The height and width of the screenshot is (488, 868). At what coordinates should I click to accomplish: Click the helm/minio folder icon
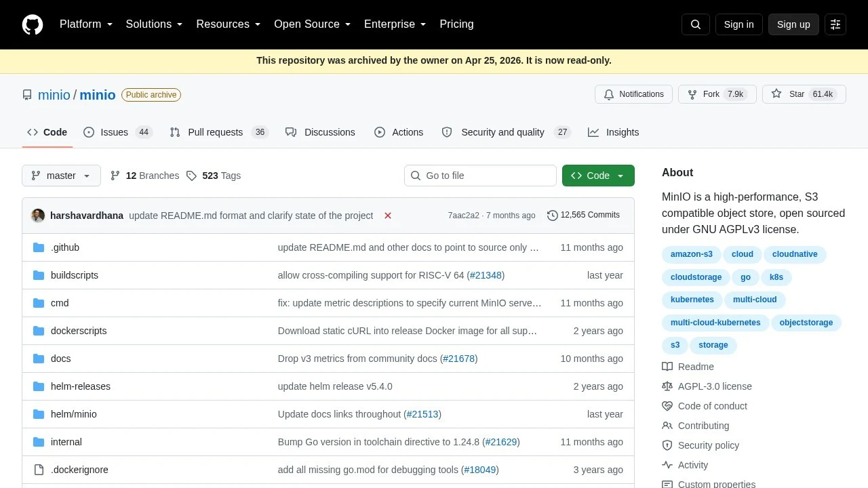[x=39, y=414]
